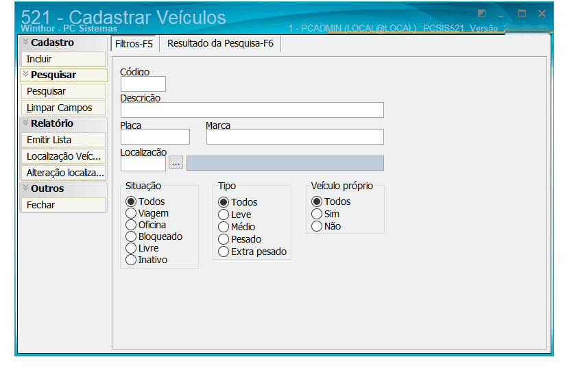Viewport: 576px width, 392px height.
Task: Select Veículo próprio Não option
Action: 317,226
